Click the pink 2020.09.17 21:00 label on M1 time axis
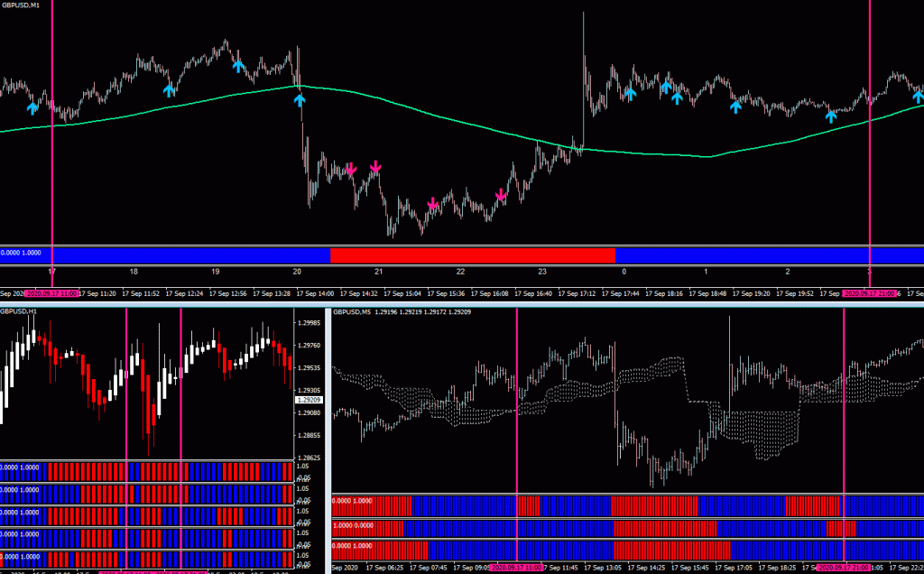Screen dimensions: 924x574 pyautogui.click(x=869, y=293)
